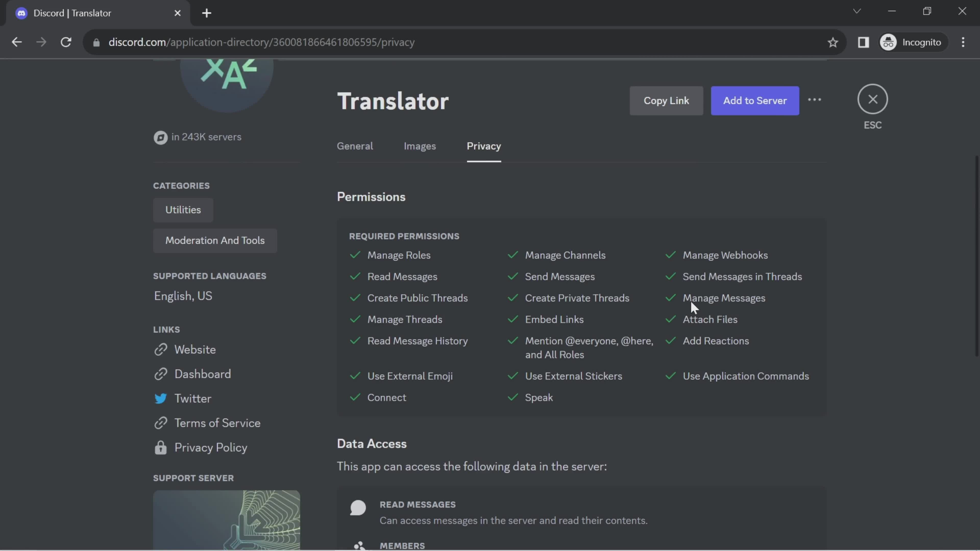Open the tab search chevron
Viewport: 980px width, 551px height.
click(857, 11)
